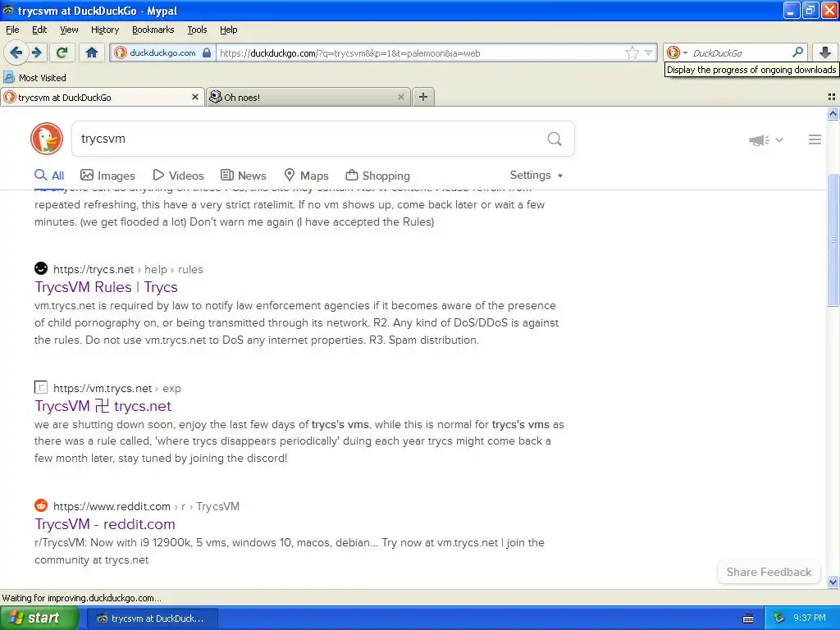Viewport: 840px width, 630px height.
Task: Open the hamburger side menu
Action: coord(815,139)
